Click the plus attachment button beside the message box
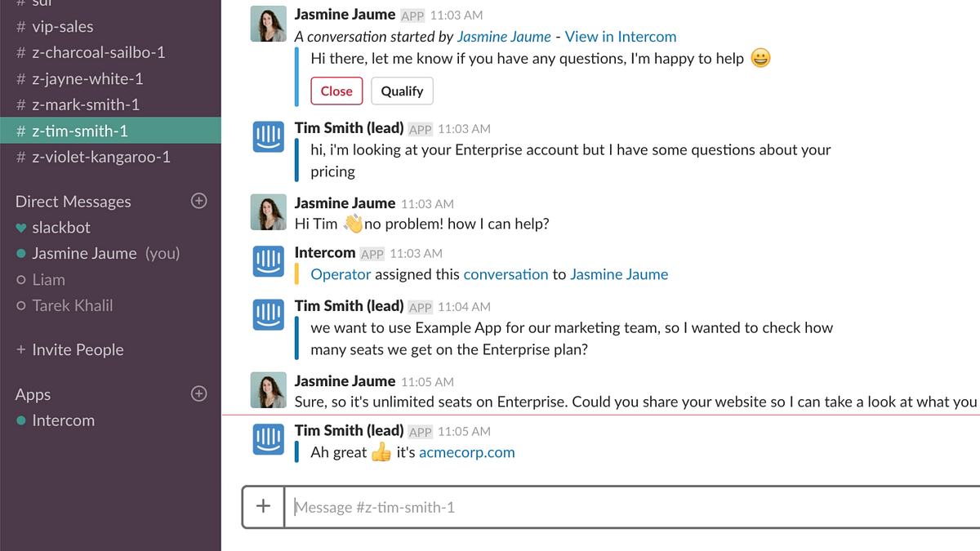Image resolution: width=980 pixels, height=551 pixels. pyautogui.click(x=263, y=506)
